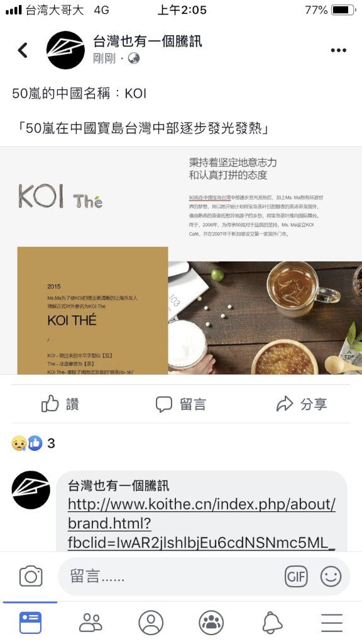Open the hamburger menu tab
The width and height of the screenshot is (362, 644).
pyautogui.click(x=332, y=623)
